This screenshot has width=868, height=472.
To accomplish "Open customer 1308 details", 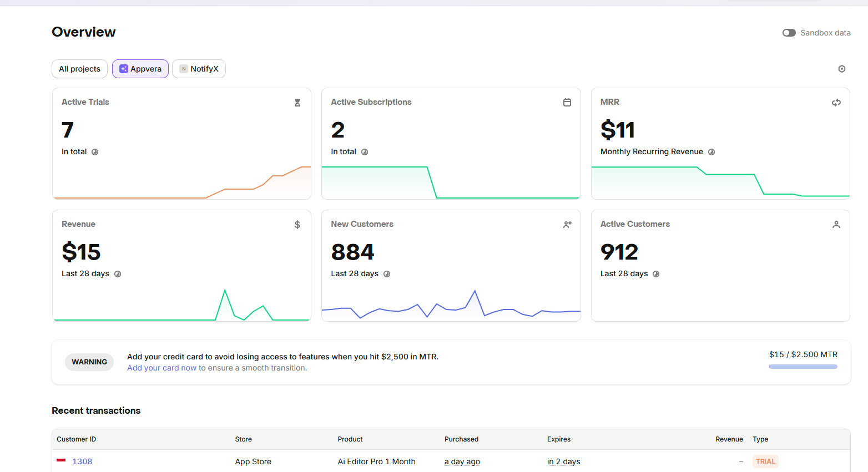I will point(82,461).
